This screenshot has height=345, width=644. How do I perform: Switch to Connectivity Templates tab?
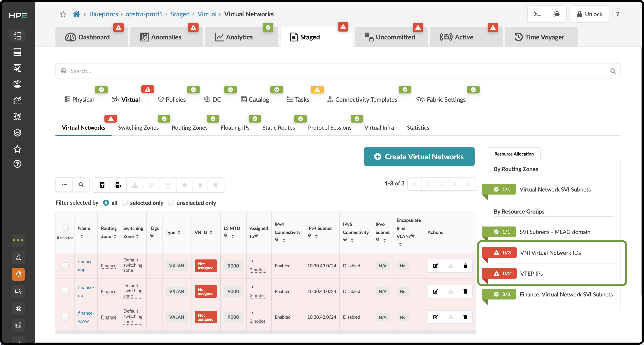pyautogui.click(x=362, y=99)
